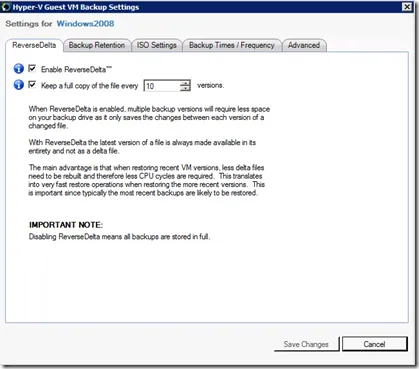Switch to the Backup Retention tab
Viewport: 419px width, 369px height.
(x=97, y=45)
